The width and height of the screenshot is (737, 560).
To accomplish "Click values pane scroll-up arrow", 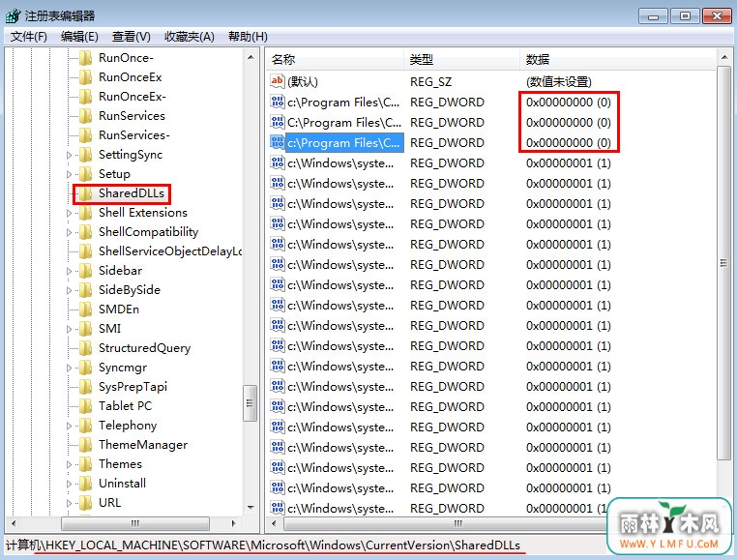I will point(723,57).
